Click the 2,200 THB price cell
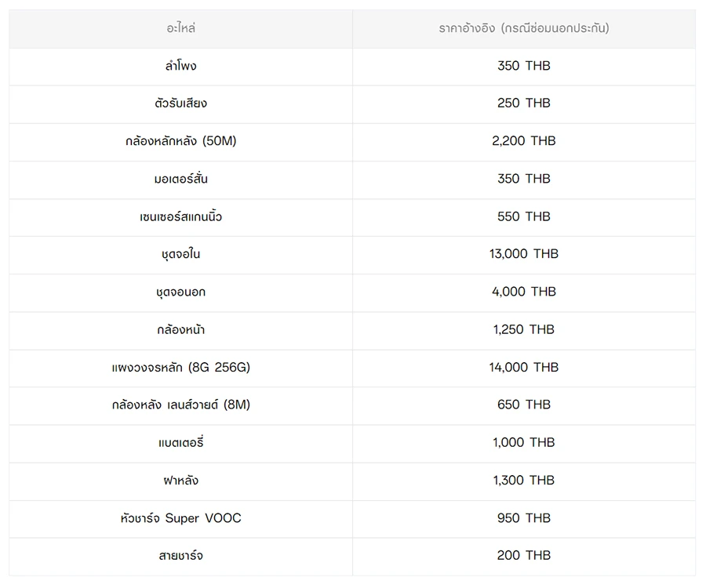Screen dimensions: 706x588 click(523, 141)
